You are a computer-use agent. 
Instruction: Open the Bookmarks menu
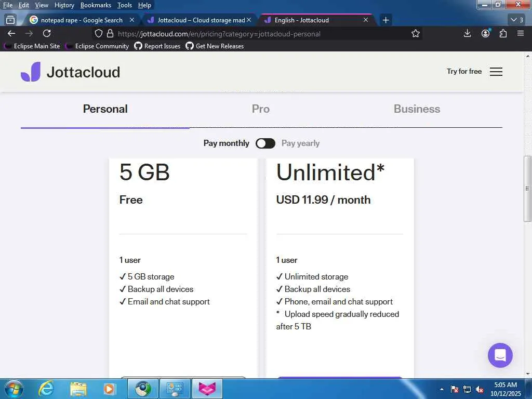[x=96, y=5]
